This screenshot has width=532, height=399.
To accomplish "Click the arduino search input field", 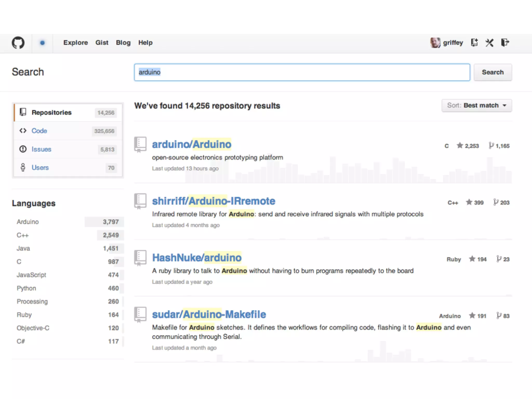I will click(x=302, y=72).
